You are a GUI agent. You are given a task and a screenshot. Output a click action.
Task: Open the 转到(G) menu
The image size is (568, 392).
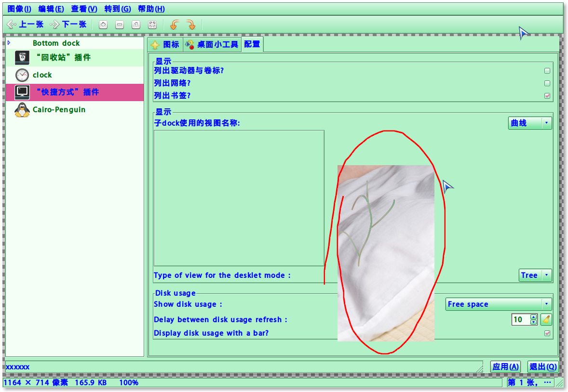(117, 9)
